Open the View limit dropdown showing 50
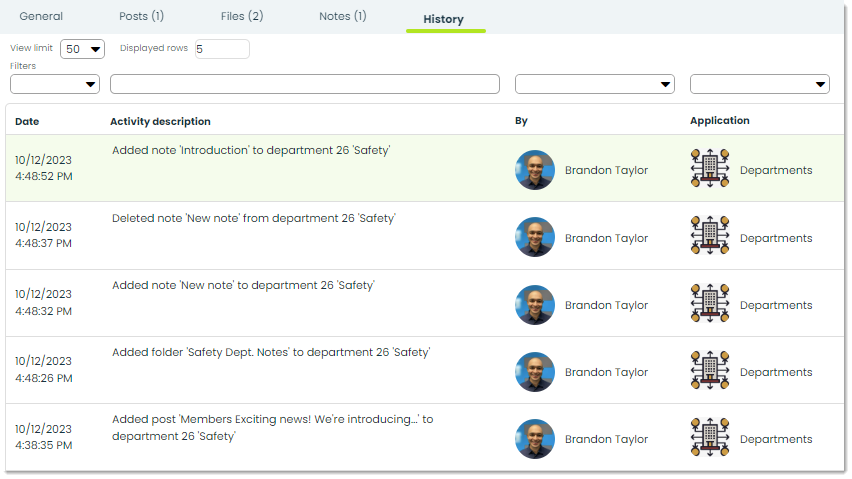This screenshot has width=852, height=479. tap(83, 49)
